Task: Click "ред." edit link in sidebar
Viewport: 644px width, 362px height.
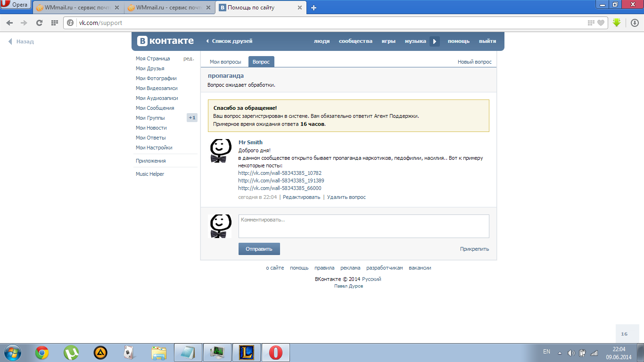Action: [189, 58]
